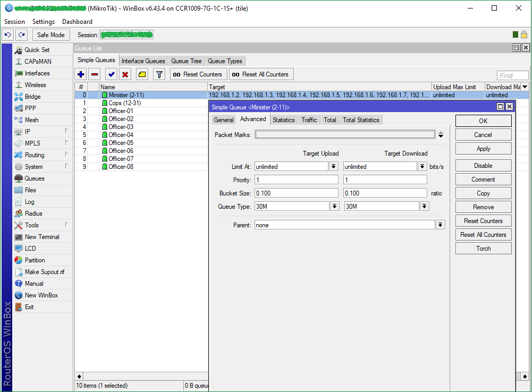Select the Officer-05 queue row
This screenshot has height=392, width=532.
coord(141,143)
